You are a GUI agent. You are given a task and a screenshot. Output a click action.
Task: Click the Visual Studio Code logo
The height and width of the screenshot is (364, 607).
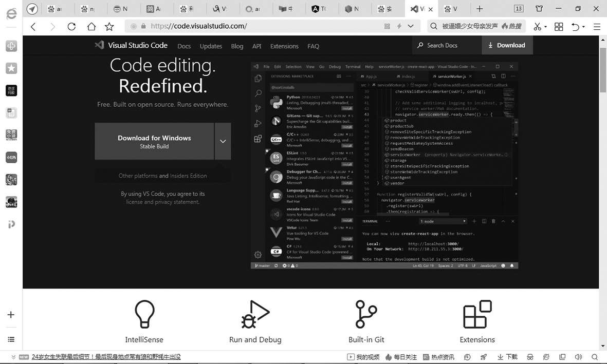[100, 45]
